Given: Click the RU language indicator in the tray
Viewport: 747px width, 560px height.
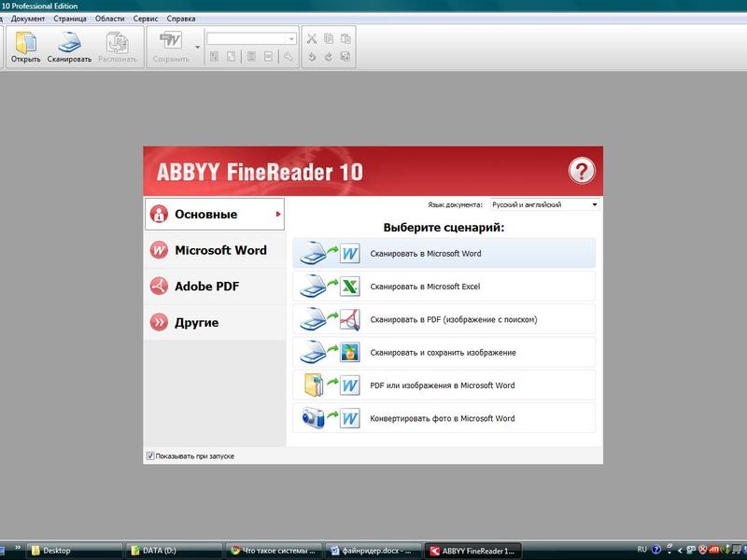Looking at the screenshot, I should (x=641, y=550).
